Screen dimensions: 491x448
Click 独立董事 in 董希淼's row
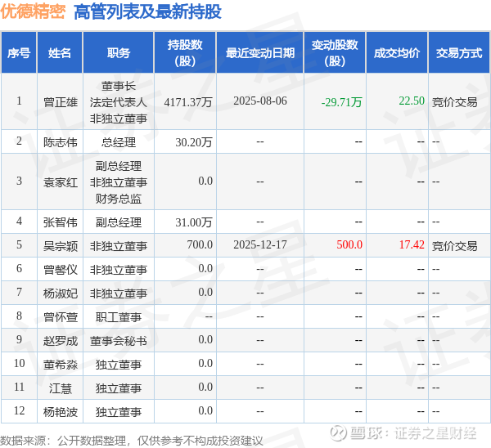[x=119, y=365]
